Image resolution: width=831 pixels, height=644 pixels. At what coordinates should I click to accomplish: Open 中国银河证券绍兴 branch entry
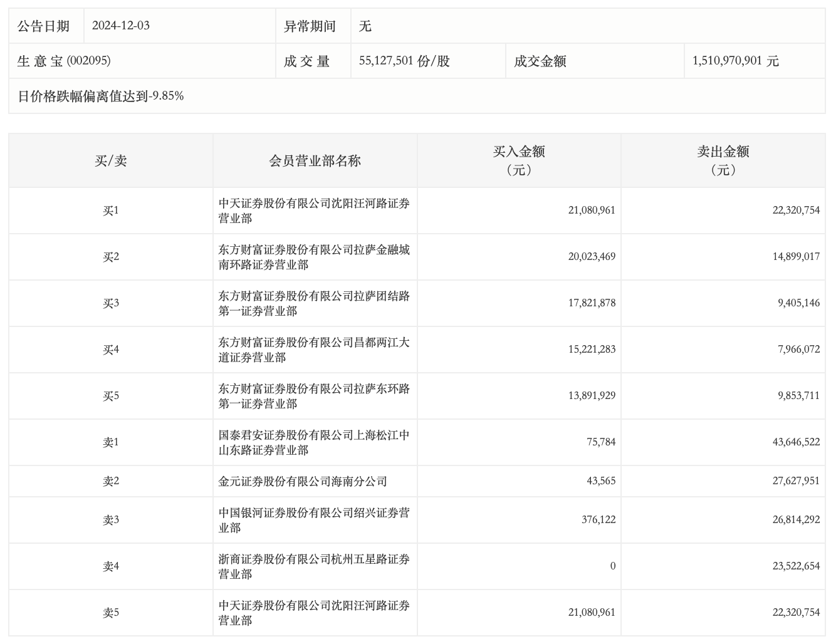[314, 520]
